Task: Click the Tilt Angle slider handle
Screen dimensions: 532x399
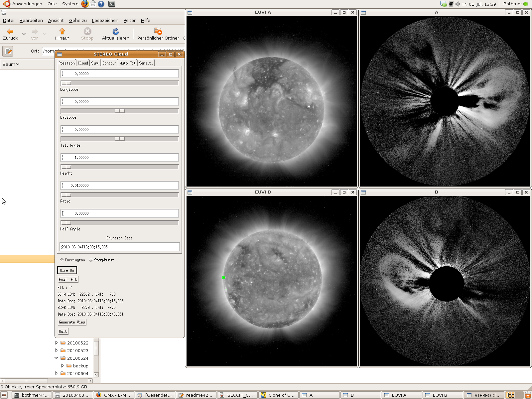Action: point(120,139)
